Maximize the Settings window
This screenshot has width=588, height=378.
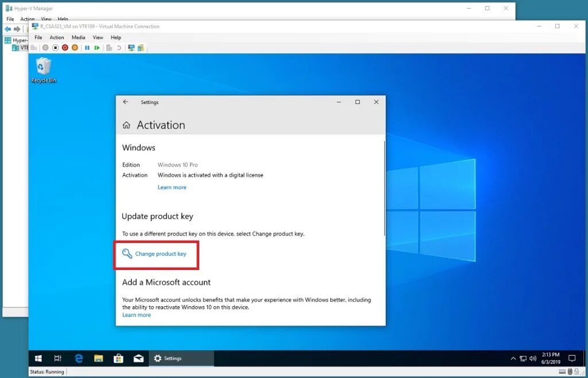357,102
